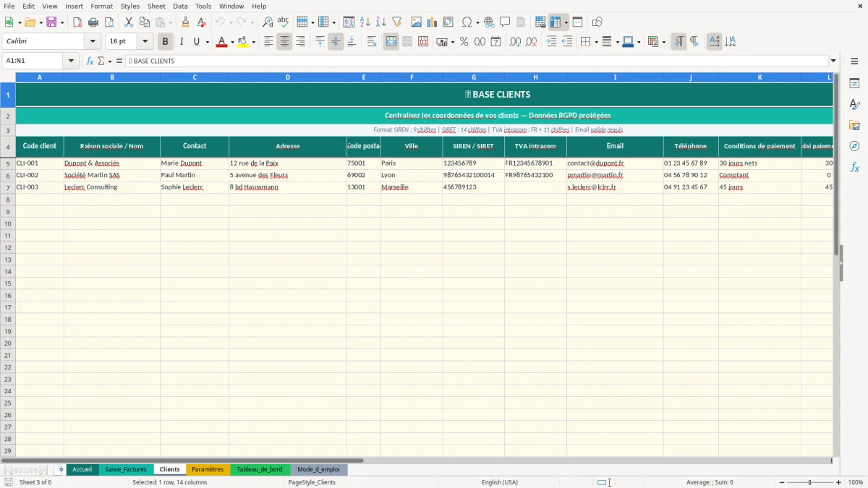The image size is (868, 488).
Task: Click the Clone Formatting paintbrush icon
Action: (x=186, y=22)
